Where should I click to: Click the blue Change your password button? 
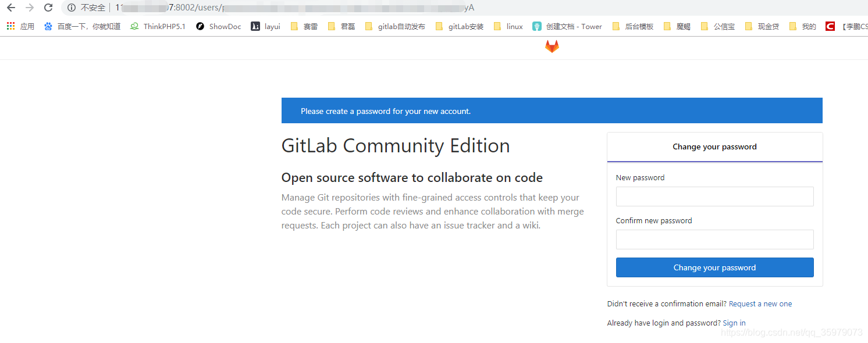tap(714, 267)
